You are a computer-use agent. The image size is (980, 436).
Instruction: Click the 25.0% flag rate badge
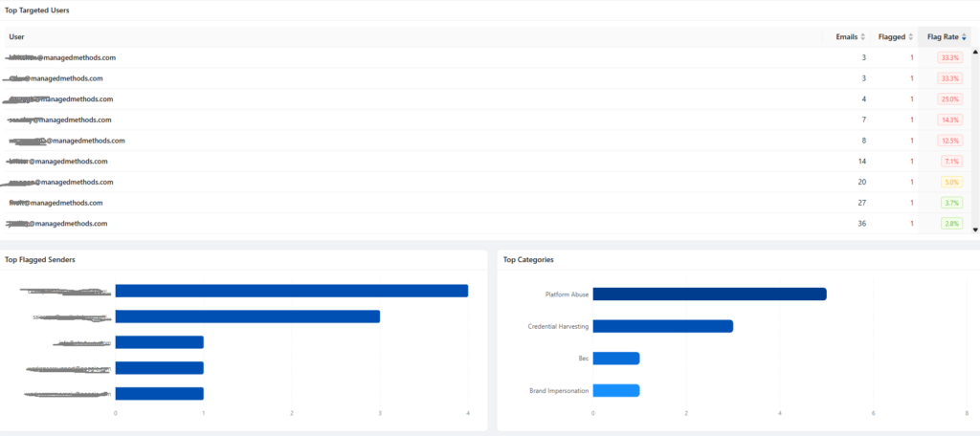click(950, 99)
